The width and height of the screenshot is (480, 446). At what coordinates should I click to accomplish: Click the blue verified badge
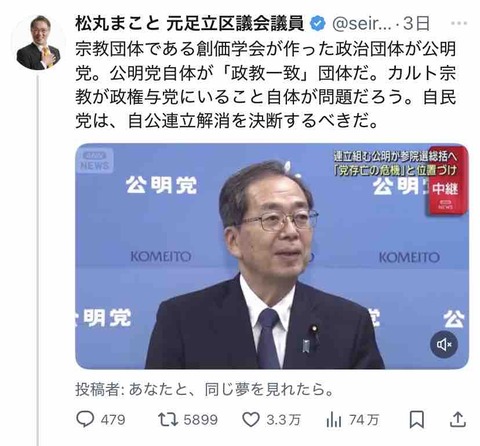coord(317,24)
